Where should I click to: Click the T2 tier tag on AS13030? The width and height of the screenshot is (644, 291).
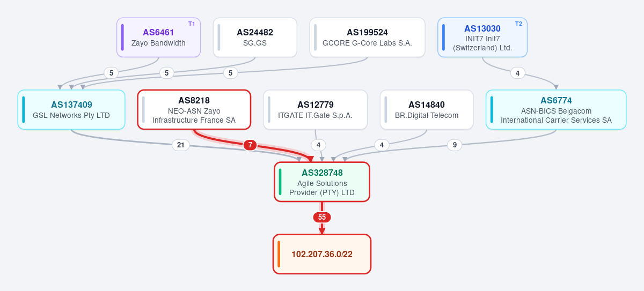click(518, 24)
